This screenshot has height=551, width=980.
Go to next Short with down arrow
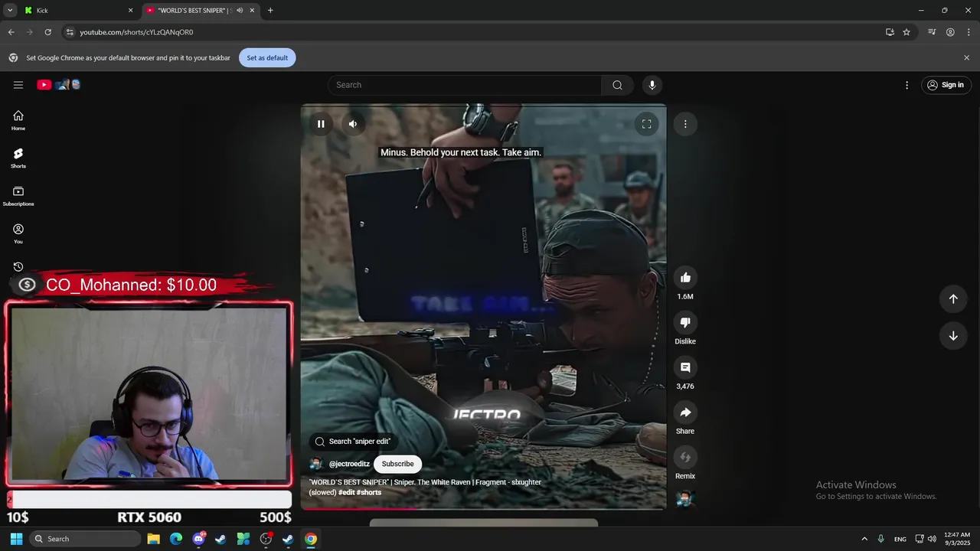953,336
